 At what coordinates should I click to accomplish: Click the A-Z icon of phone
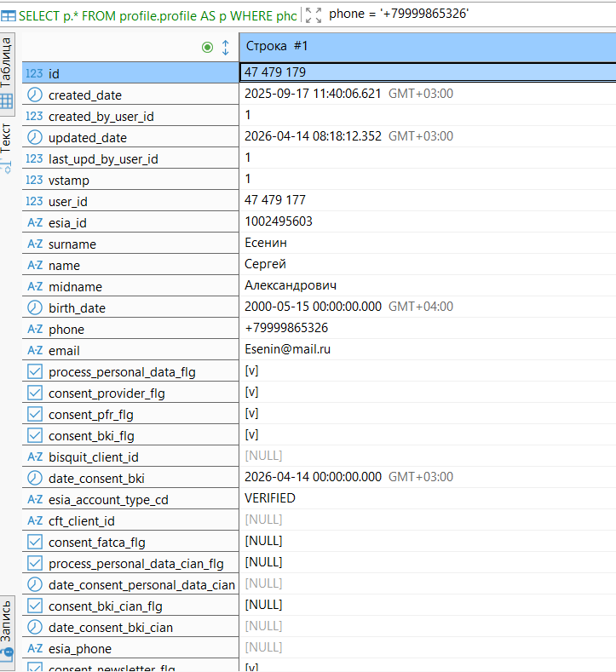tap(35, 329)
